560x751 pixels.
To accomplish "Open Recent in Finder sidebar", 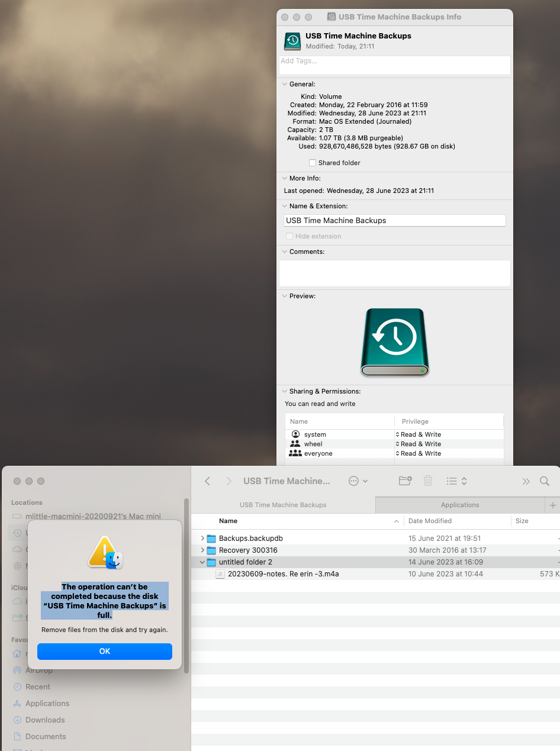I will 38,686.
